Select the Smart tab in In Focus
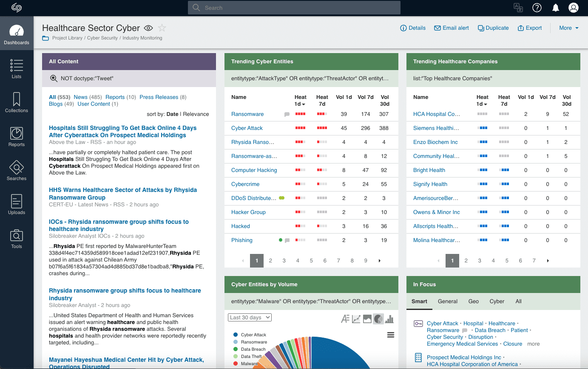The image size is (588, 369). (x=419, y=301)
